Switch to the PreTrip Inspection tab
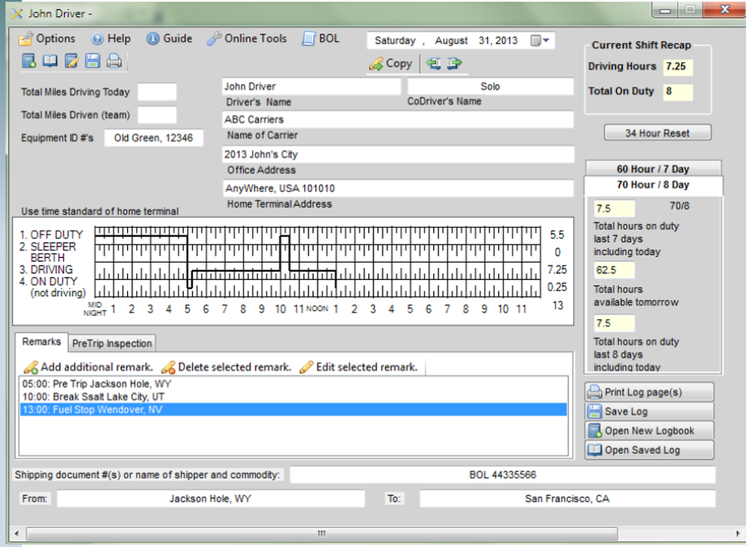The height and width of the screenshot is (547, 756). point(112,343)
